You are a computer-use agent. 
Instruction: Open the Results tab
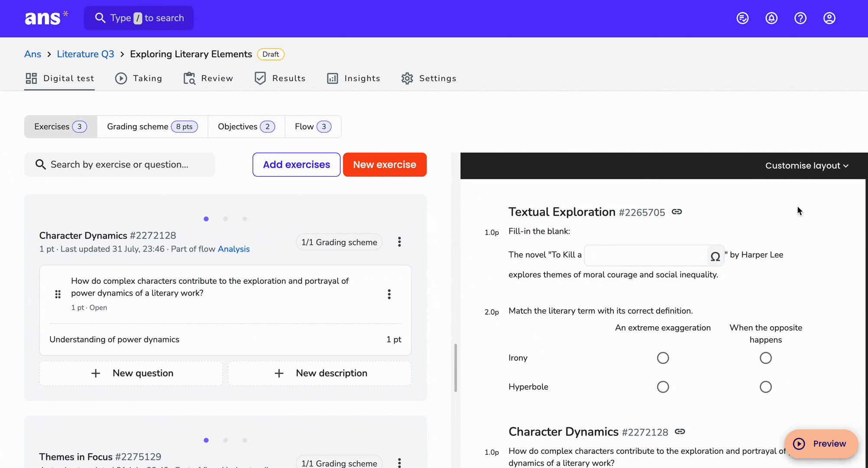(x=280, y=78)
